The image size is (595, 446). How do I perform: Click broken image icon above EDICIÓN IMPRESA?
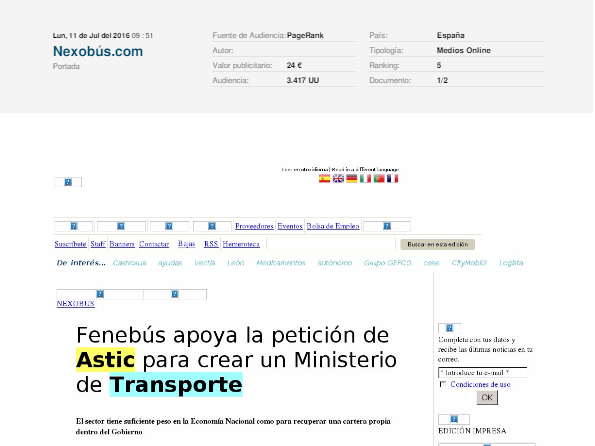[x=454, y=419]
